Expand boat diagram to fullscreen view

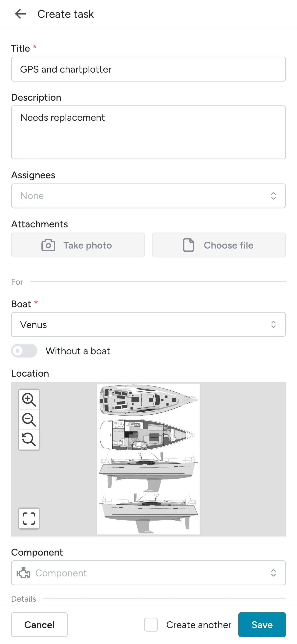click(29, 518)
